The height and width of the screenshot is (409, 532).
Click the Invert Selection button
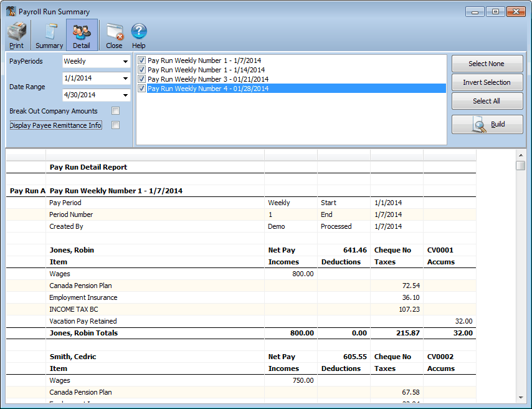tap(487, 82)
